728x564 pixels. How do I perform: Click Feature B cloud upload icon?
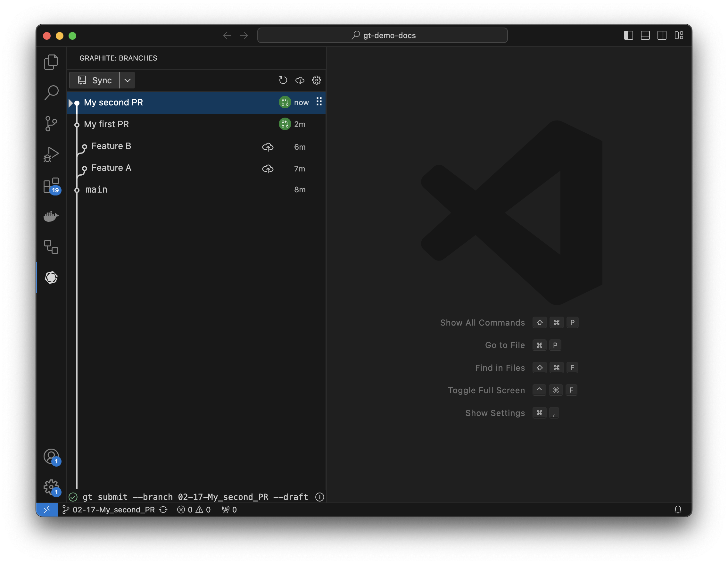pos(268,147)
